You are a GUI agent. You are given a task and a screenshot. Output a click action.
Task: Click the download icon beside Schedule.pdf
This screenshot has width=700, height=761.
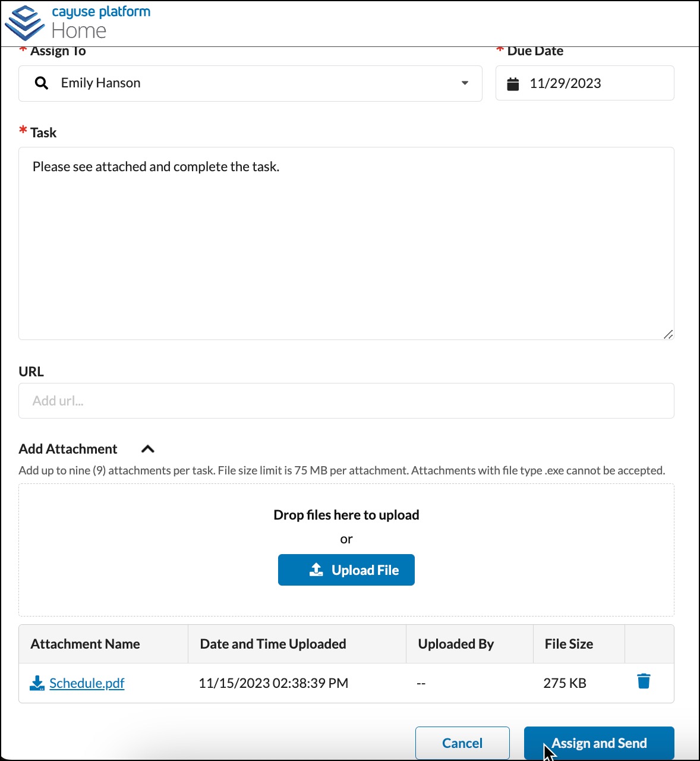pyautogui.click(x=37, y=683)
